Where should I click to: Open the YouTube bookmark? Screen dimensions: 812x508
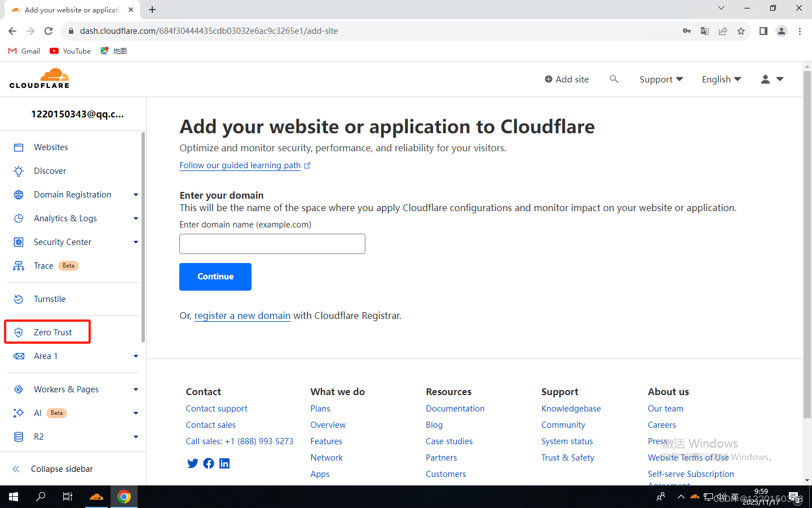tap(70, 51)
